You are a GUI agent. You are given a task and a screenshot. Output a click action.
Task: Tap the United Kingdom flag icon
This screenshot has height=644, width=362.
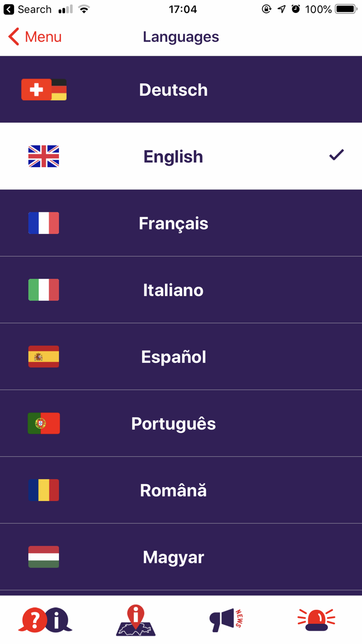[43, 156]
